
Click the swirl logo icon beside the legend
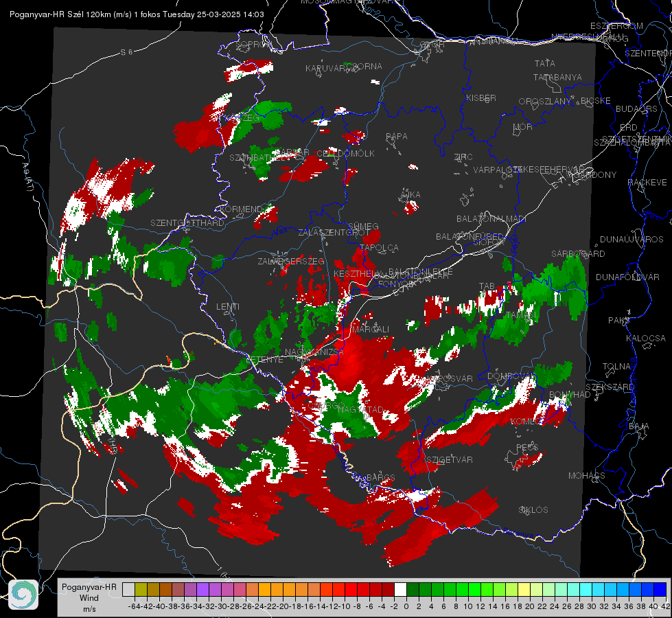[x=23, y=595]
